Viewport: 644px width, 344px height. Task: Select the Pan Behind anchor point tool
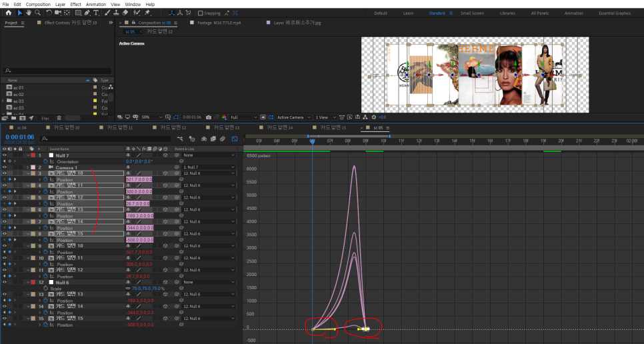click(x=67, y=13)
